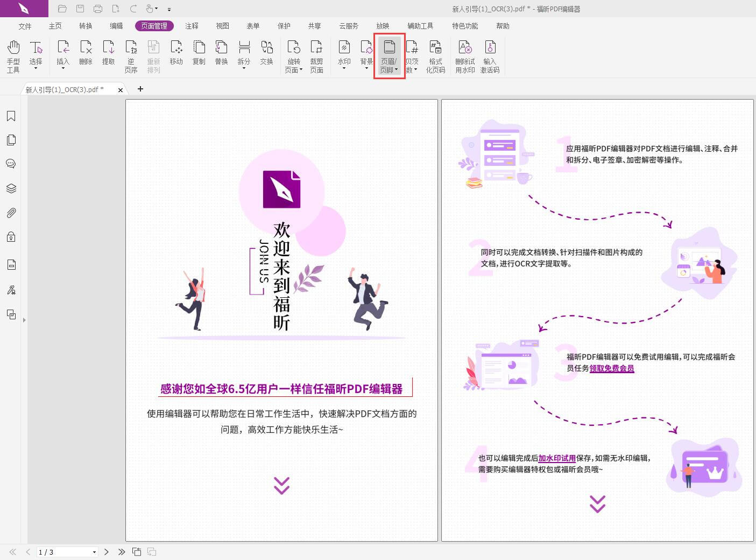Image resolution: width=756 pixels, height=560 pixels.
Task: Click the 加水印试用 link
Action: [x=557, y=458]
